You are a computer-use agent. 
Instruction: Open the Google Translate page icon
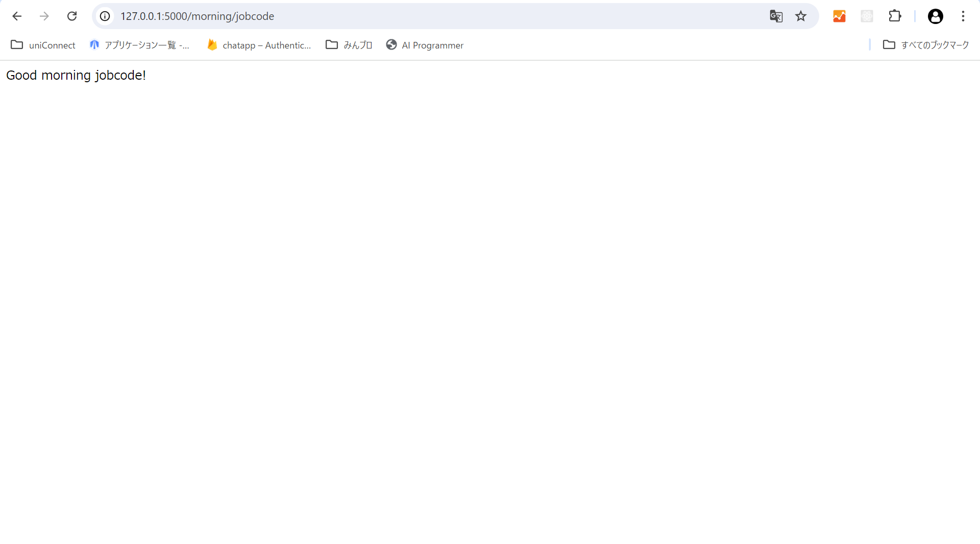pyautogui.click(x=776, y=16)
